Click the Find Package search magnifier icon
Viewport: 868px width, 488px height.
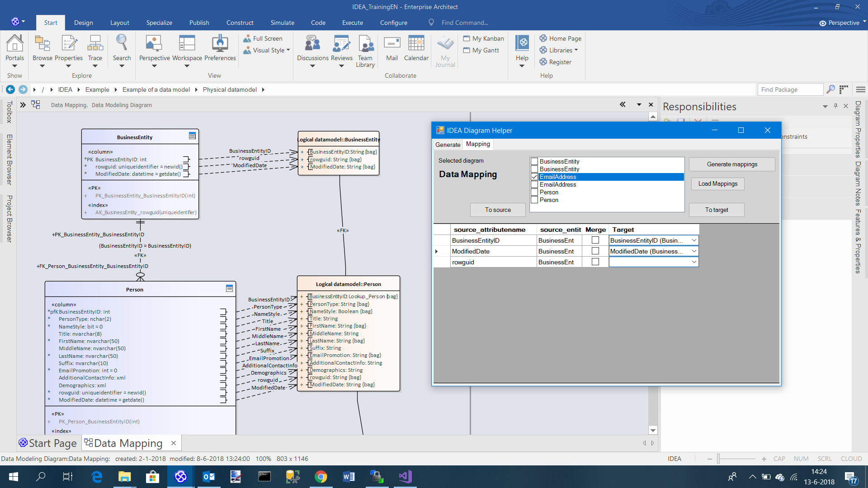(830, 89)
